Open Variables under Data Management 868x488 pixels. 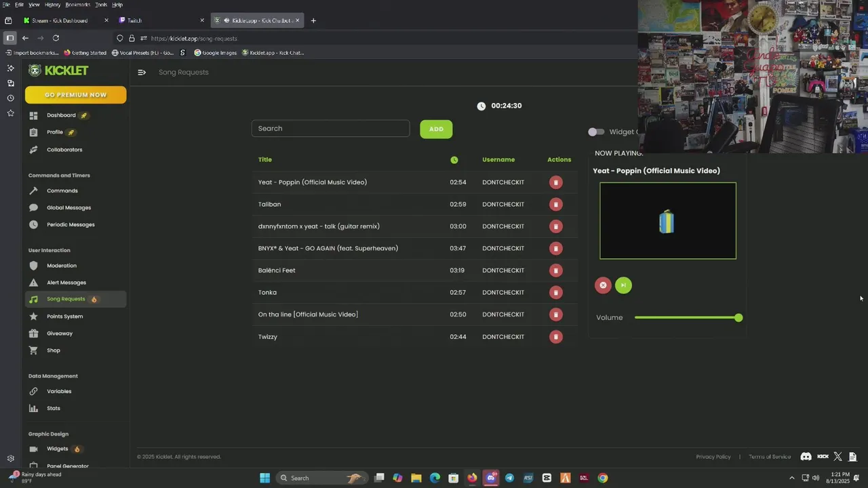tap(75, 391)
